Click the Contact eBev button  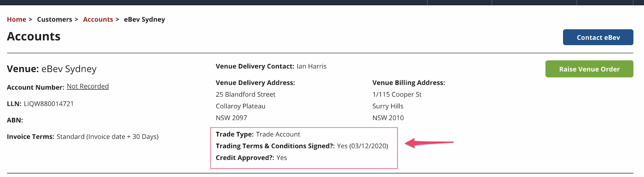(598, 37)
